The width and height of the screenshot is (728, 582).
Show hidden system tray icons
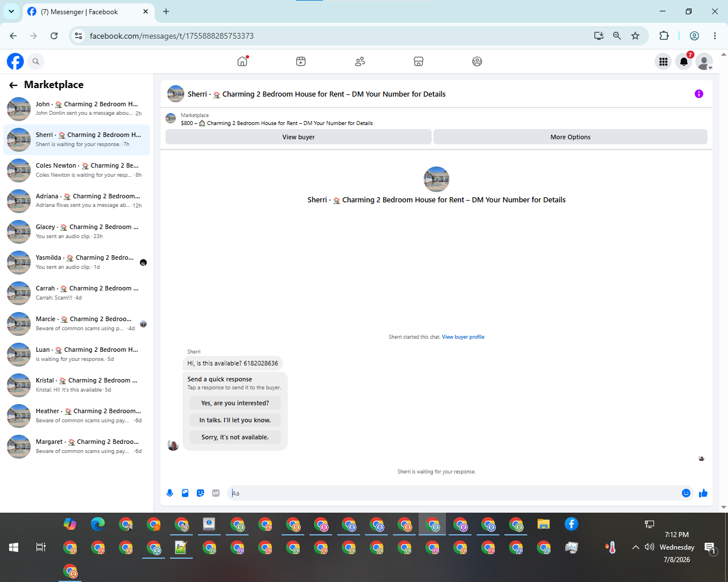click(x=635, y=547)
